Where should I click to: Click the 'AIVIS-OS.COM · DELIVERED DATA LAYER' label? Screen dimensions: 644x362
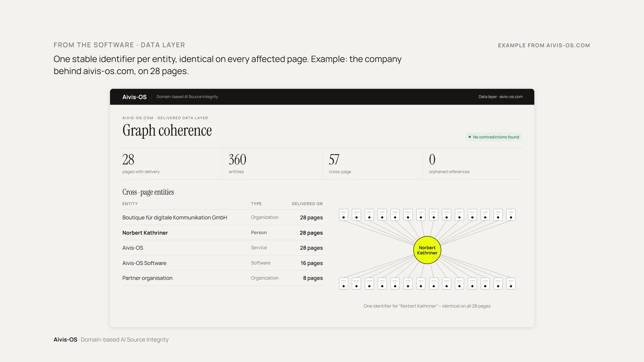click(x=165, y=118)
